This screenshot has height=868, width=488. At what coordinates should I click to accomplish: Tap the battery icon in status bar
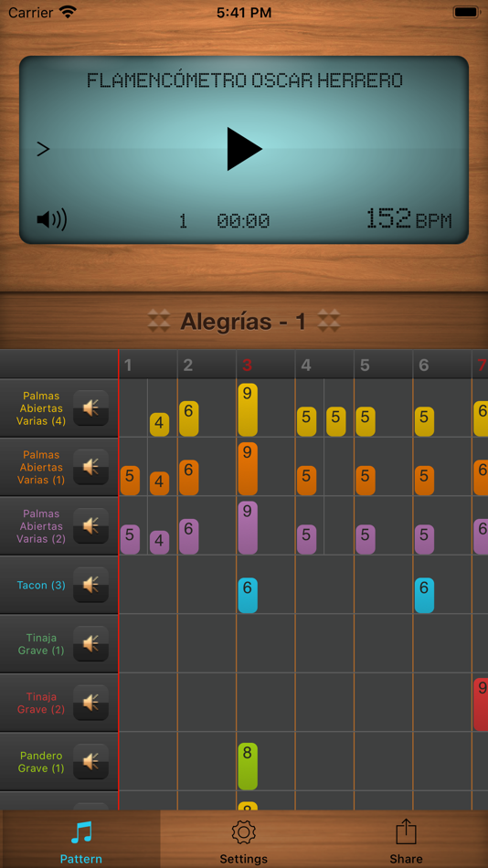[x=465, y=12]
